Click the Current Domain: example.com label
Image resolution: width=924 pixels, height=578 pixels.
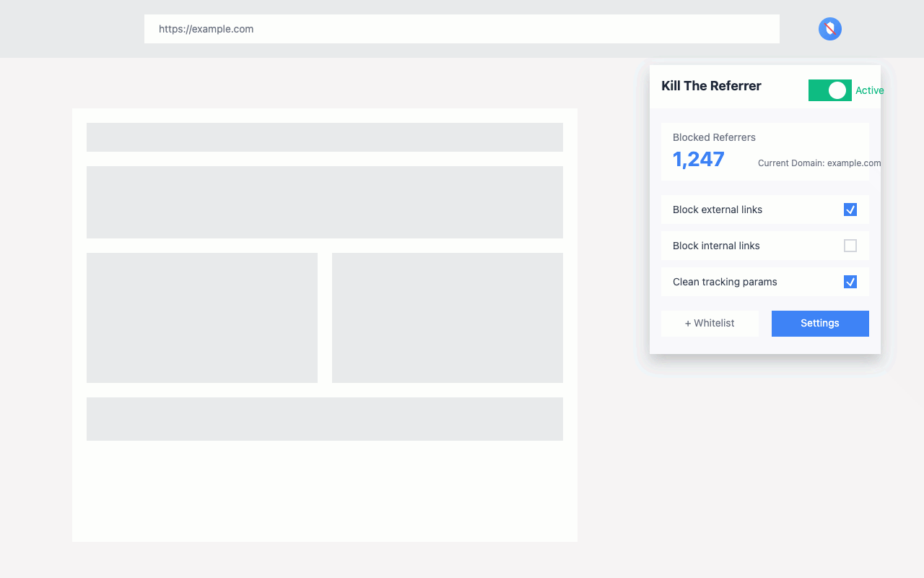(x=819, y=163)
